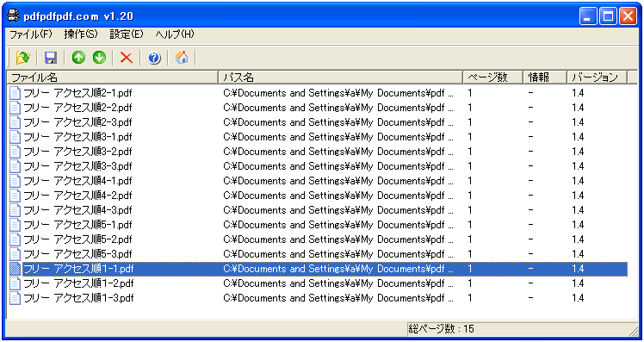Select file name フリー アクセス順3-1.pdf
644x342 pixels.
(77, 137)
